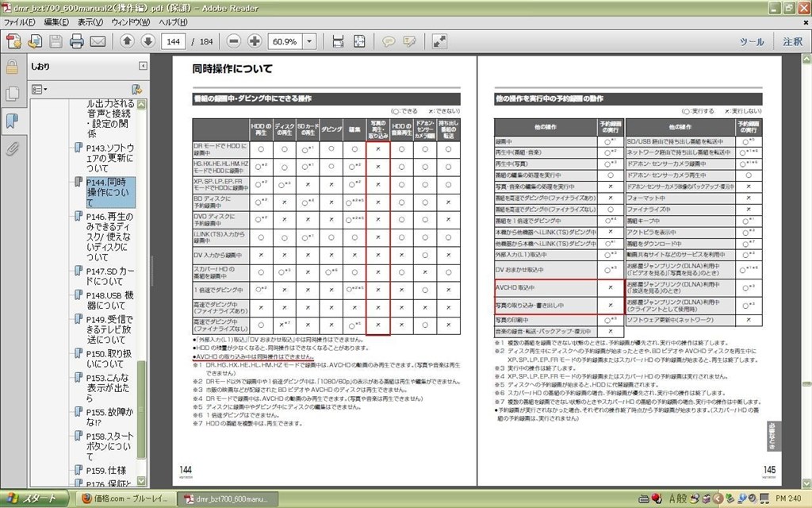
Task: Click the bookmarks panel icon in sidebar
Action: [x=12, y=121]
